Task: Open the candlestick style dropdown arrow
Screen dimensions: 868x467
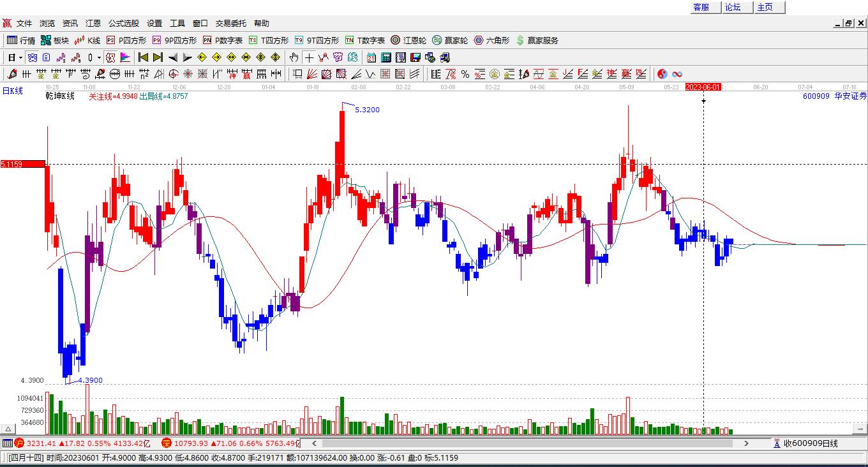Action: click(100, 57)
